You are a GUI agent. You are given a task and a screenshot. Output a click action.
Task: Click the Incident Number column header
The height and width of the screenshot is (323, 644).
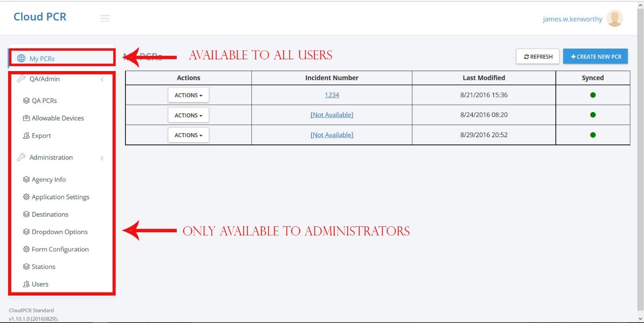[332, 78]
